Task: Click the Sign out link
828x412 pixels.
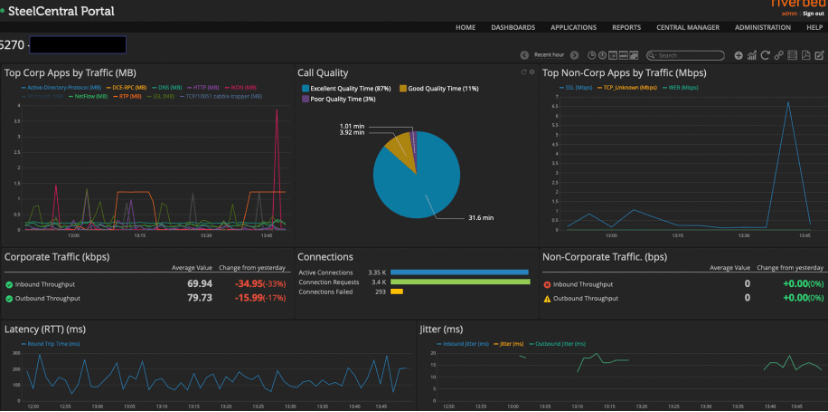Action: (x=813, y=14)
